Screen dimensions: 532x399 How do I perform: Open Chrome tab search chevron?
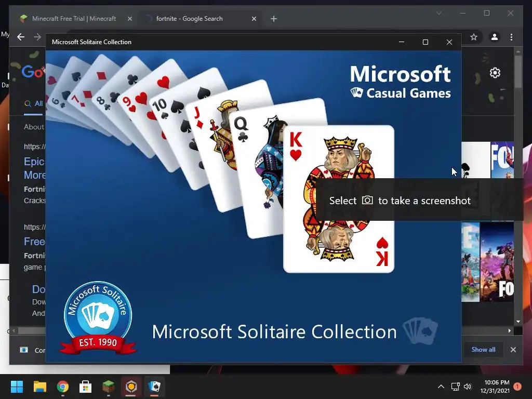438,13
